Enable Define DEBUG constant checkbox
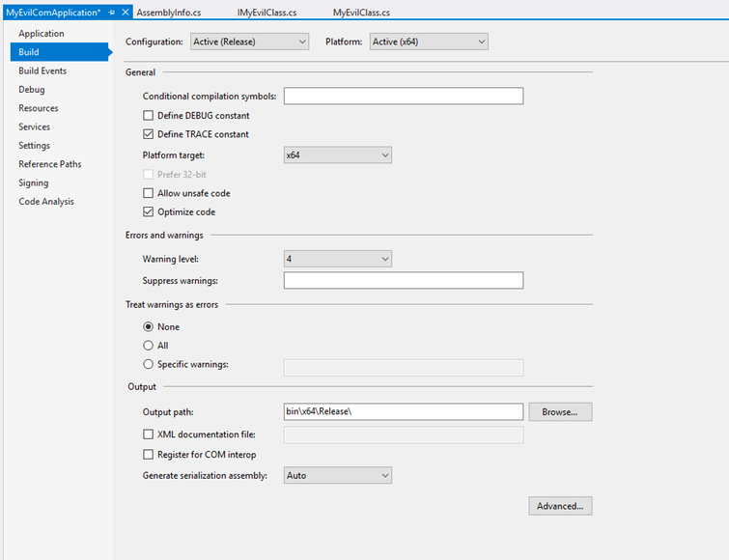729x560 pixels. click(x=148, y=115)
